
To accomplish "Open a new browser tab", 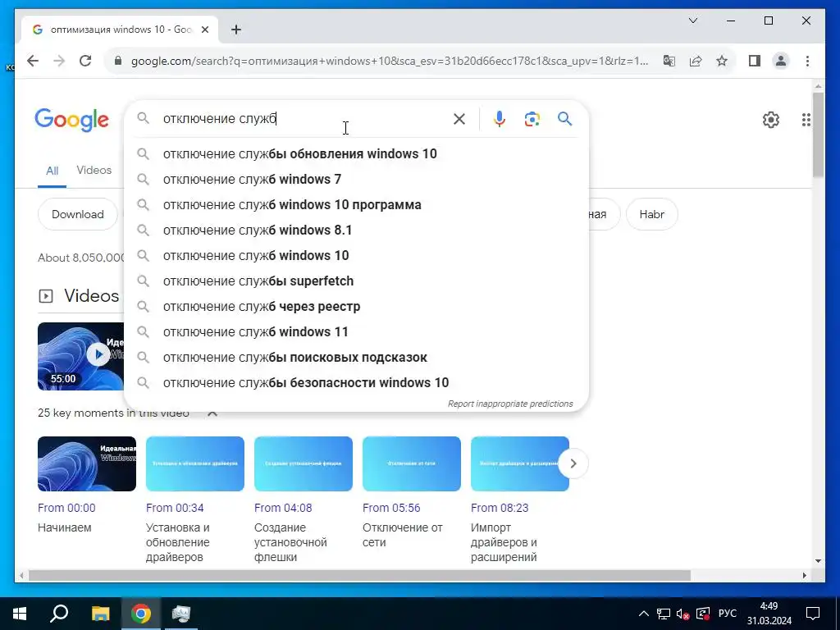I will 236,30.
